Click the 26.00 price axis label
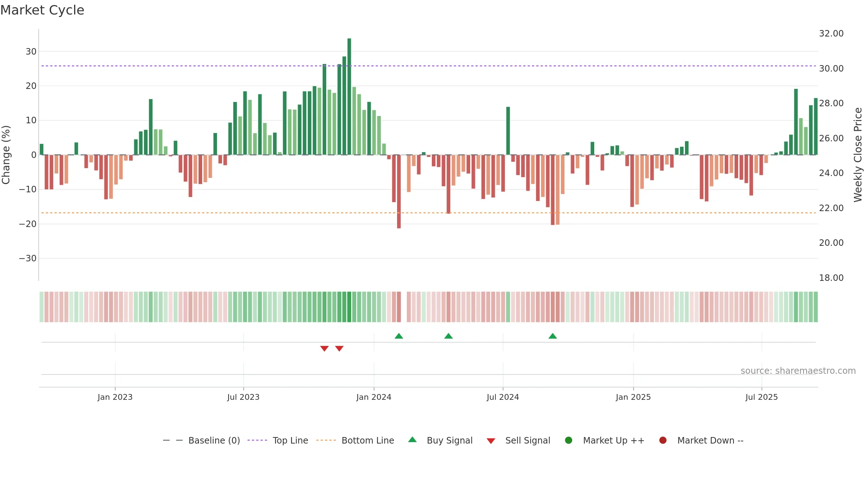The width and height of the screenshot is (868, 488). [831, 138]
